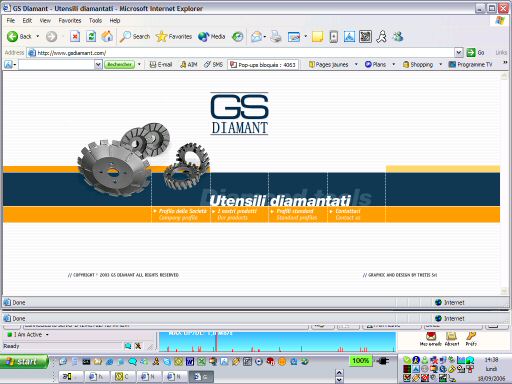
Task: Click the Stop loading icon
Action: [x=75, y=36]
